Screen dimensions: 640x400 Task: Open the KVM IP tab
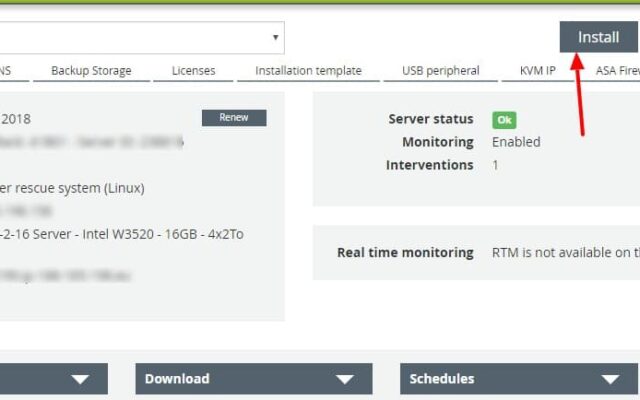click(537, 71)
